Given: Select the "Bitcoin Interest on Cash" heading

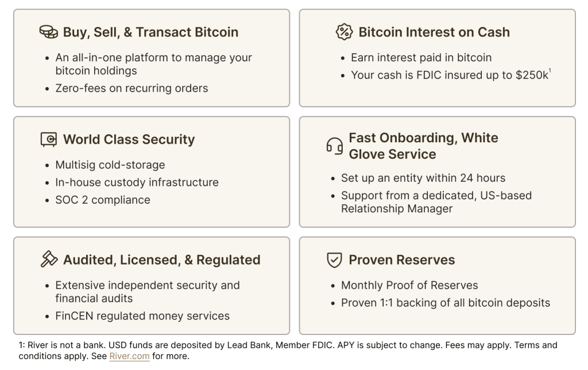Looking at the screenshot, I should (x=434, y=32).
